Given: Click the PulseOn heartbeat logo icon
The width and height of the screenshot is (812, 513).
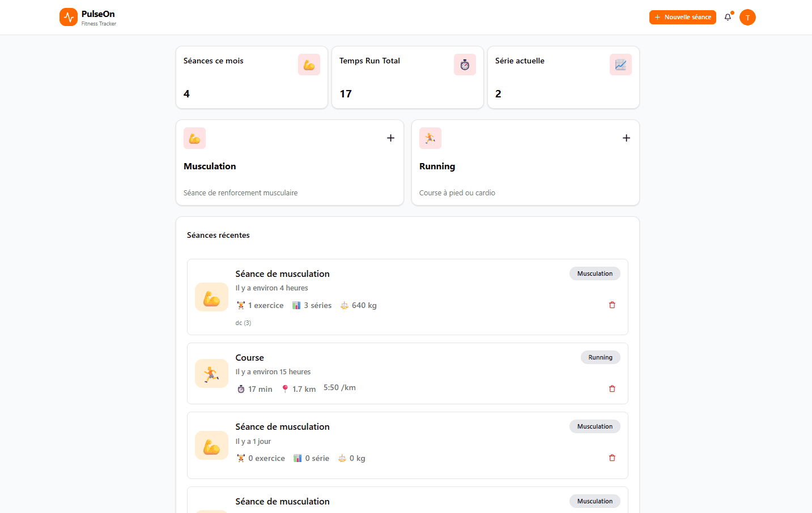Looking at the screenshot, I should tap(69, 17).
